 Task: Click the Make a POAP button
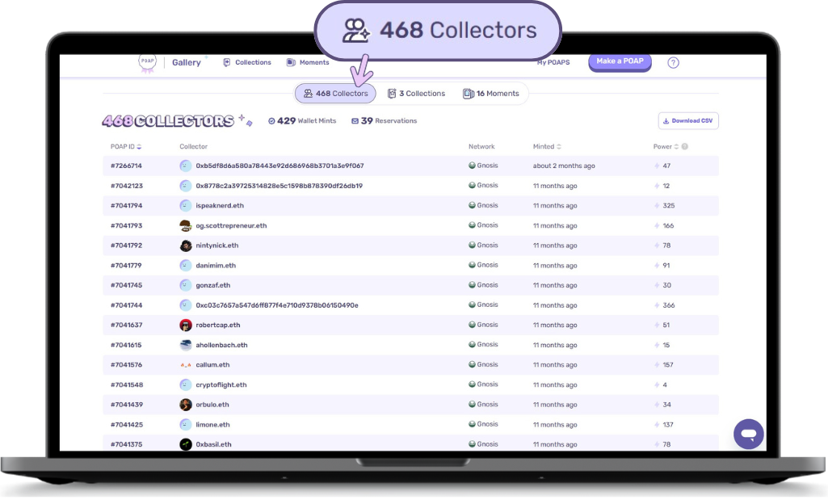pos(620,61)
